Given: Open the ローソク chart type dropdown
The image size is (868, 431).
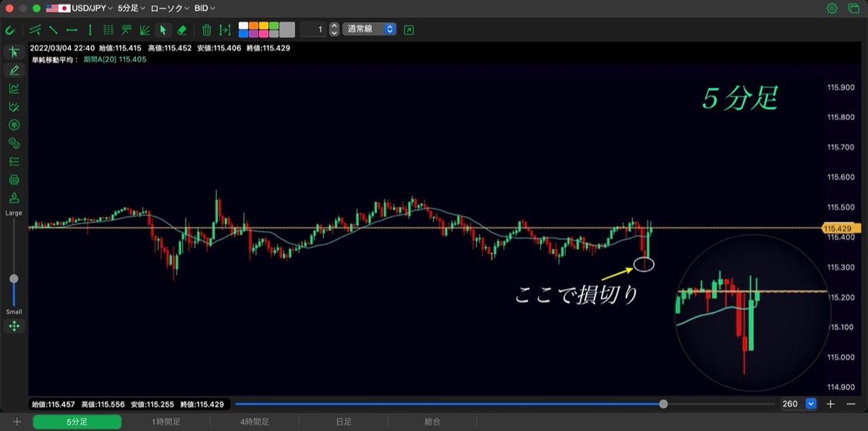Looking at the screenshot, I should (x=170, y=8).
